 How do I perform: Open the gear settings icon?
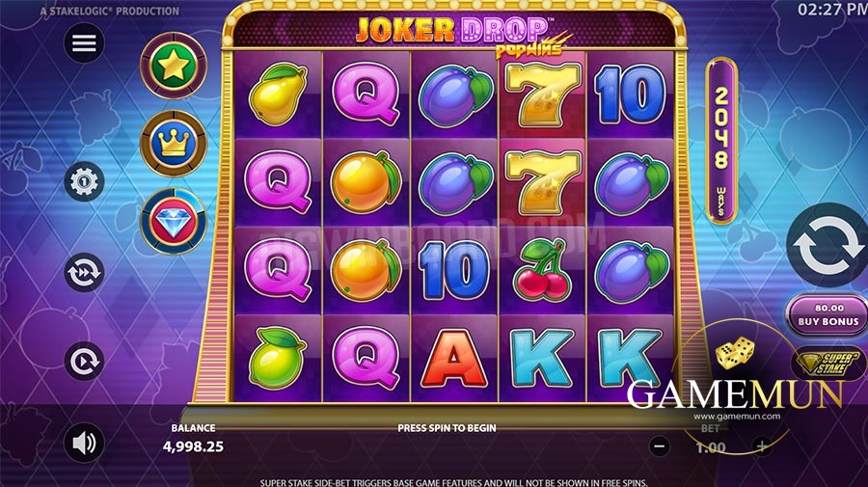pyautogui.click(x=84, y=181)
